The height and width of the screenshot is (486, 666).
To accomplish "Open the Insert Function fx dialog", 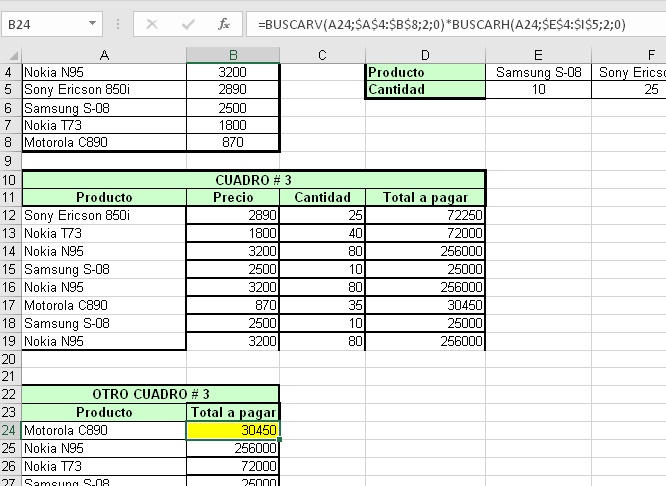I will [x=224, y=24].
